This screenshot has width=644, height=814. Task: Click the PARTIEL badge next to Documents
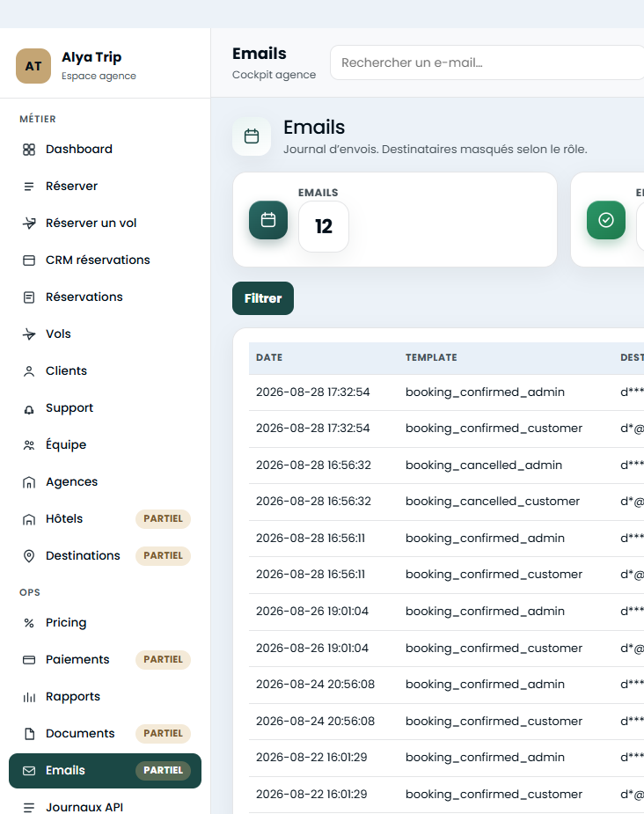163,734
